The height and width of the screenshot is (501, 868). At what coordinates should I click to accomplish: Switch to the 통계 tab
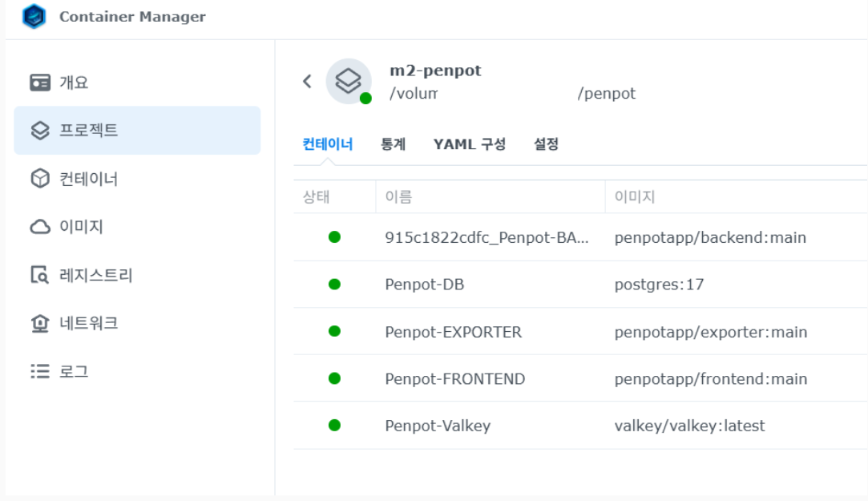click(393, 144)
